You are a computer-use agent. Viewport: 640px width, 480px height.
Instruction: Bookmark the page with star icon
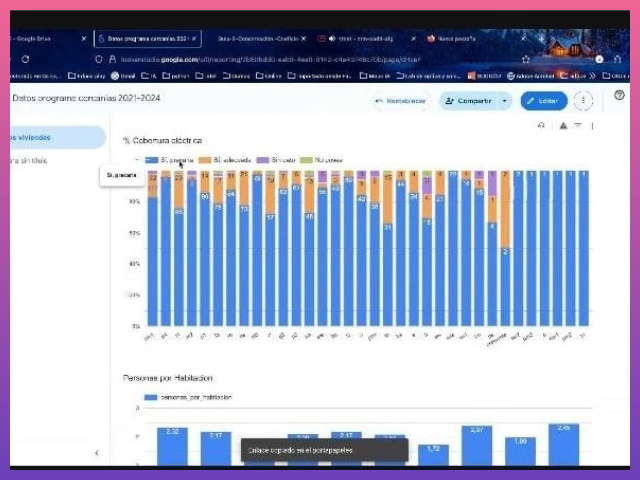(526, 59)
